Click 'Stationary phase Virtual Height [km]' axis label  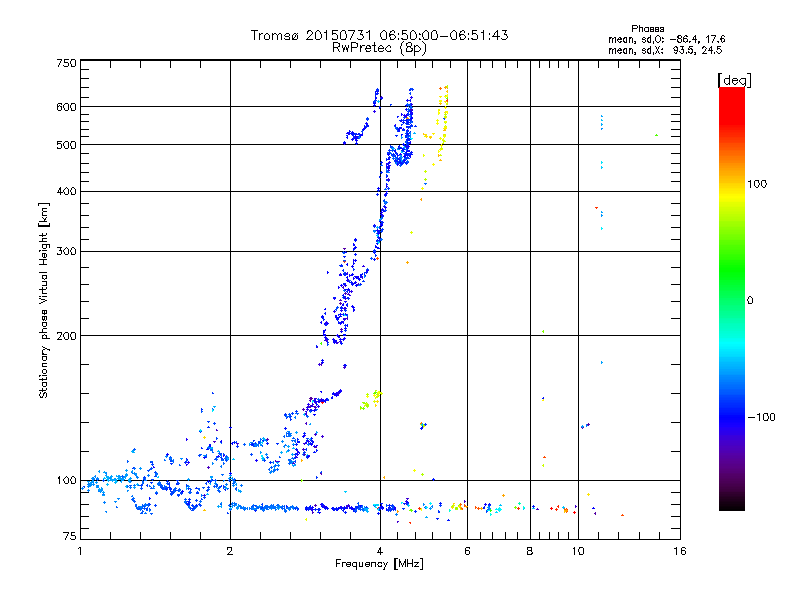44,301
